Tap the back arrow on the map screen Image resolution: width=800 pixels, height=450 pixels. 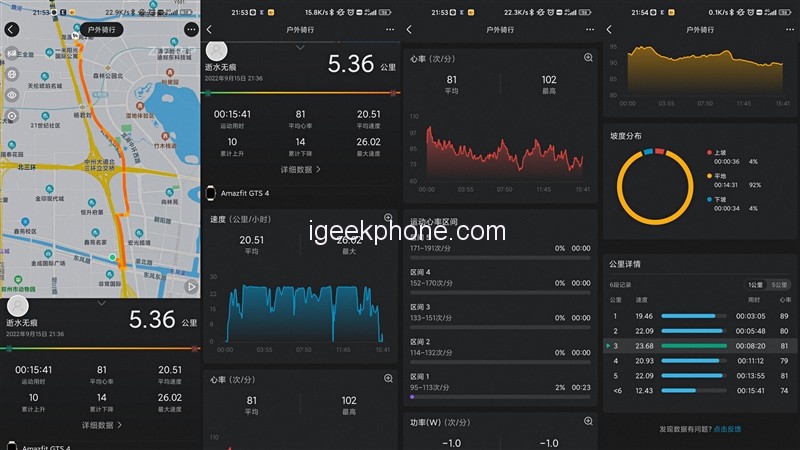11,29
